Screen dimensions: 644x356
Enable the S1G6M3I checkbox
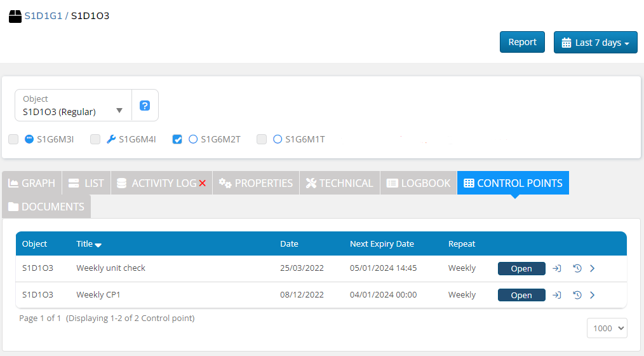pyautogui.click(x=13, y=139)
